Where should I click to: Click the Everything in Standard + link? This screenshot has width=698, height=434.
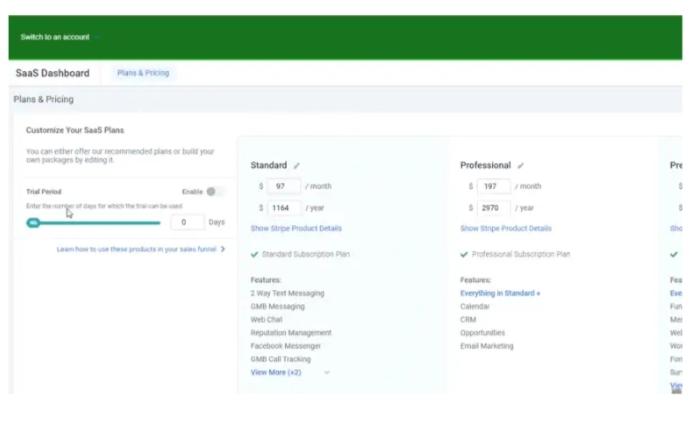point(500,294)
